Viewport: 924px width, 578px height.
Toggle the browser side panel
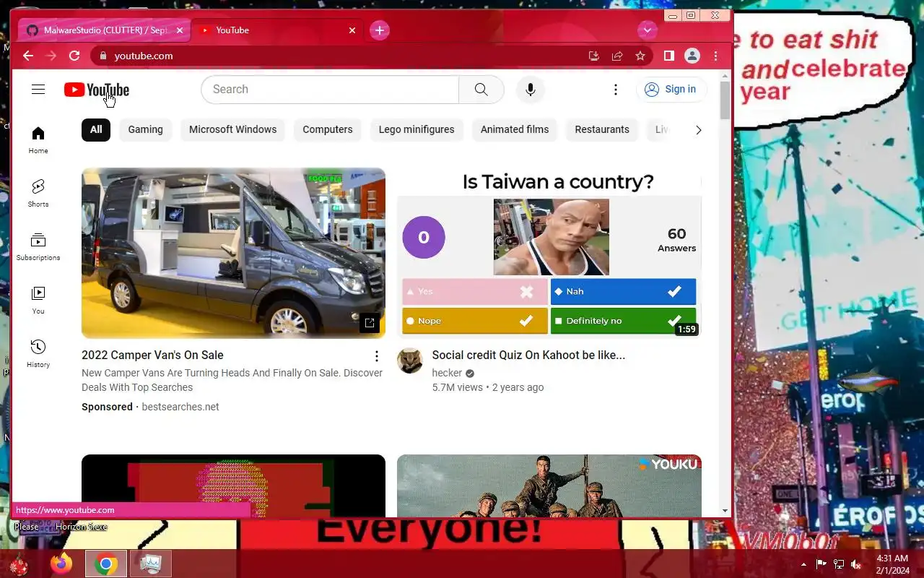[x=669, y=56]
